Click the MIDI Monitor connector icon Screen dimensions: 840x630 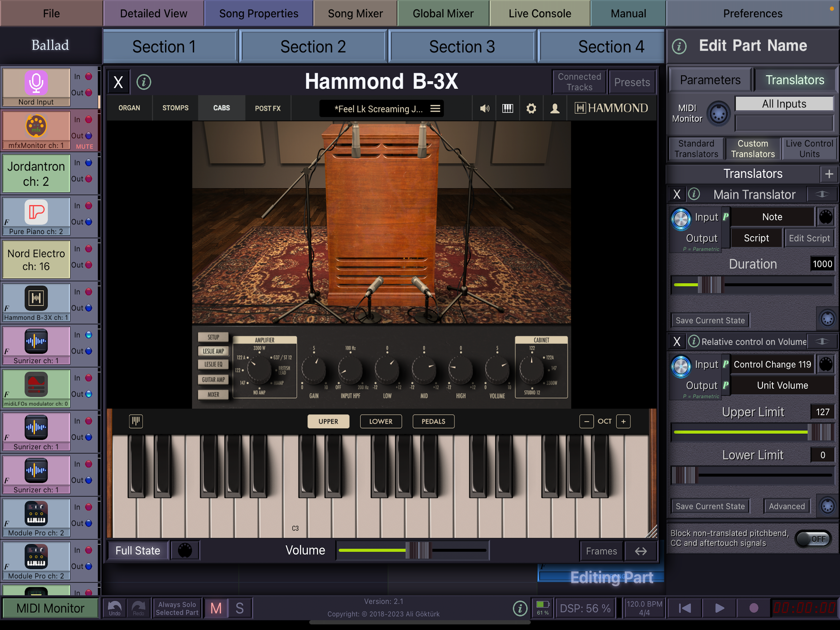(x=719, y=114)
